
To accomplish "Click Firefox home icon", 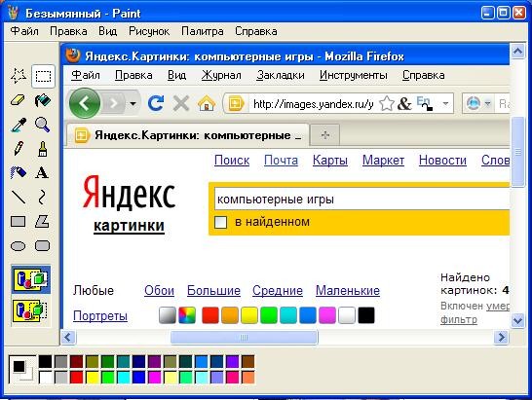I will pos(207,103).
